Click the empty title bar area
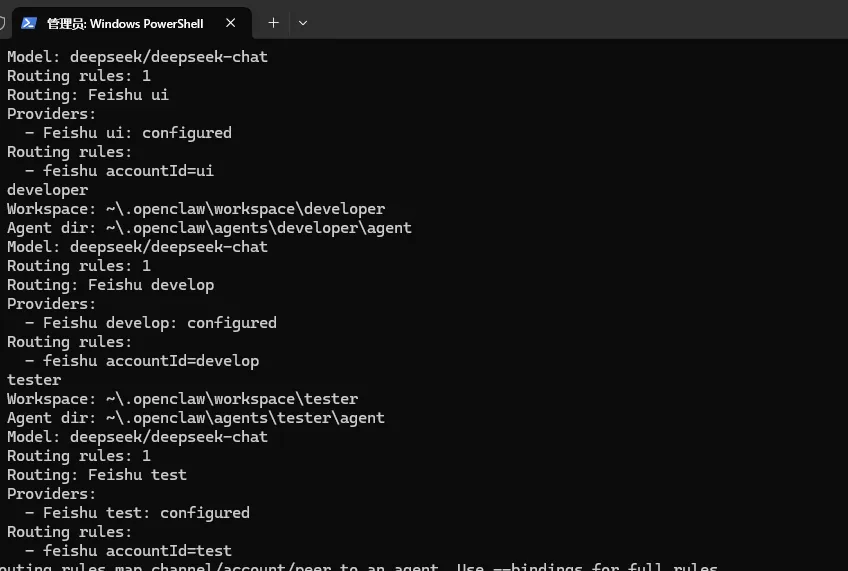This screenshot has height=571, width=848. [580, 22]
